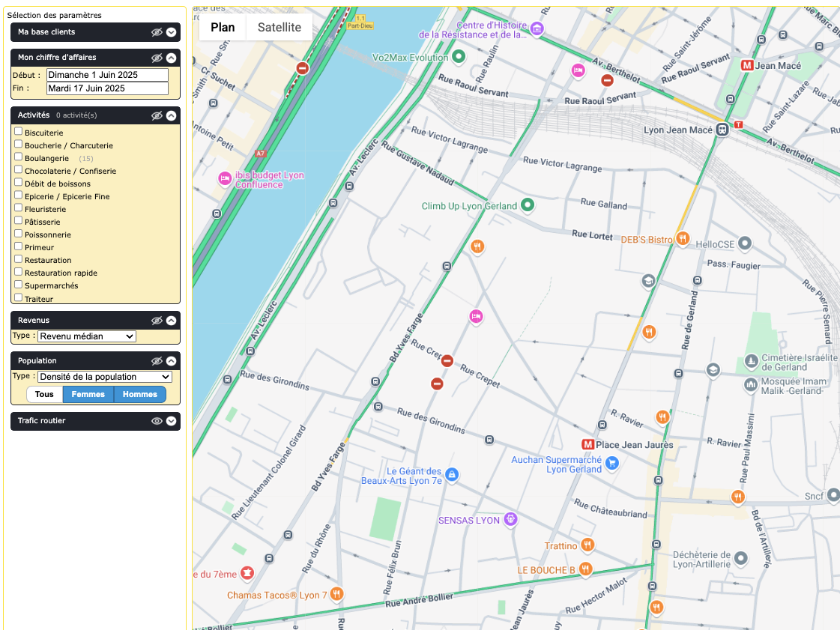The width and height of the screenshot is (840, 630).
Task: Check the Traiteur activity
Action: click(x=18, y=297)
